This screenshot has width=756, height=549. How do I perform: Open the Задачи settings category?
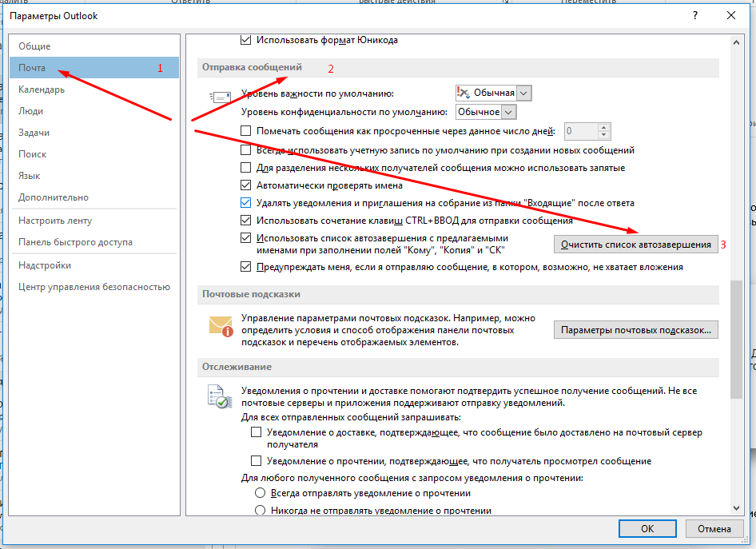pos(94,133)
